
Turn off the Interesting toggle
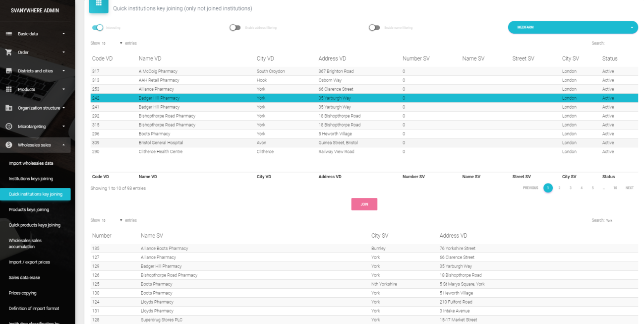(98, 28)
